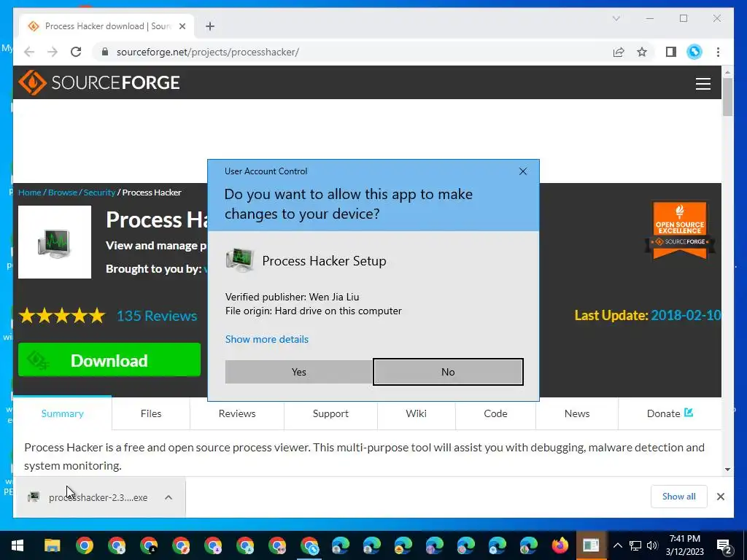Open the Donate tab
This screenshot has height=560, width=747.
click(x=670, y=413)
